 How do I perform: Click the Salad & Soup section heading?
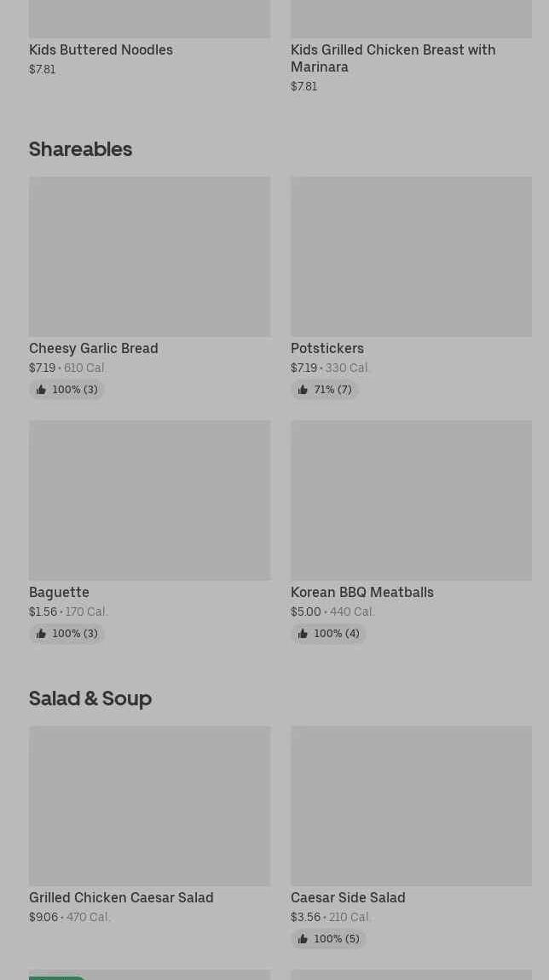coord(90,699)
